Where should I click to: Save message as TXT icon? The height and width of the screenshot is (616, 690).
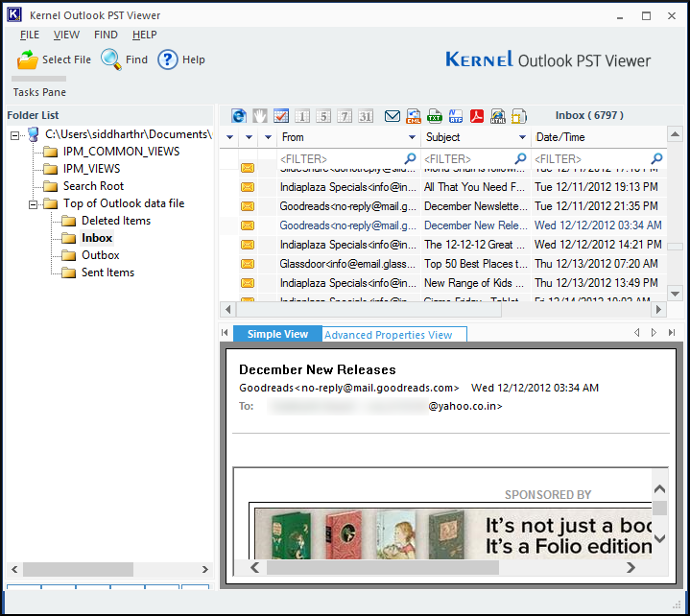pos(435,116)
